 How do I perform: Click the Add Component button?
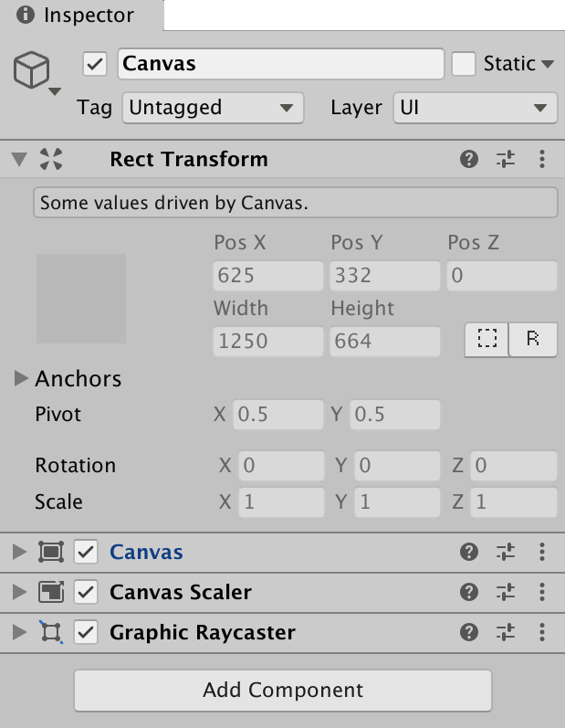pos(282,690)
